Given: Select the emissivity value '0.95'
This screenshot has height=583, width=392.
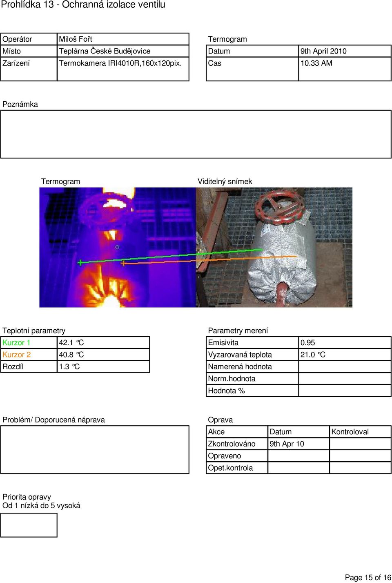Looking at the screenshot, I should click(308, 343).
